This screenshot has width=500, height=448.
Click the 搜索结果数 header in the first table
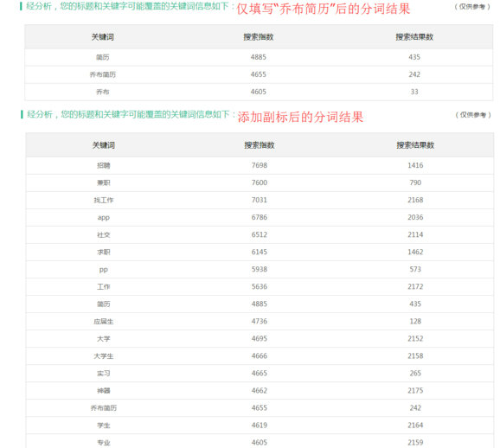coord(414,37)
